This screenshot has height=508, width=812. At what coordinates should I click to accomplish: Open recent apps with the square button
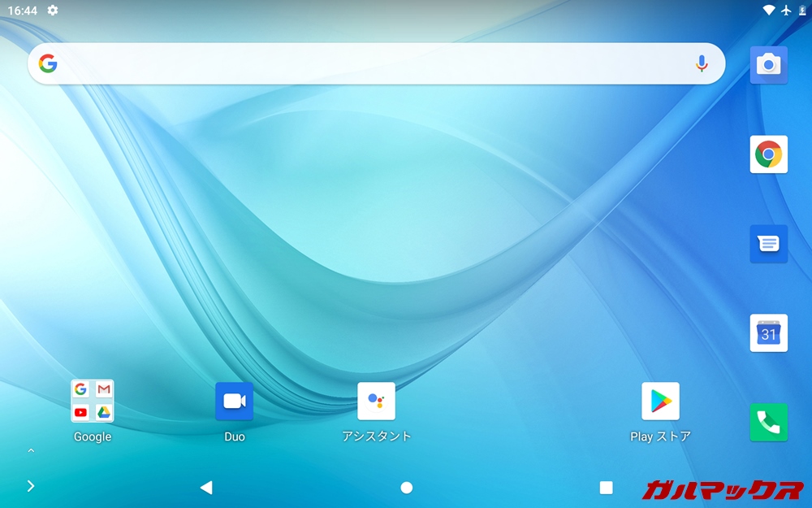(606, 487)
